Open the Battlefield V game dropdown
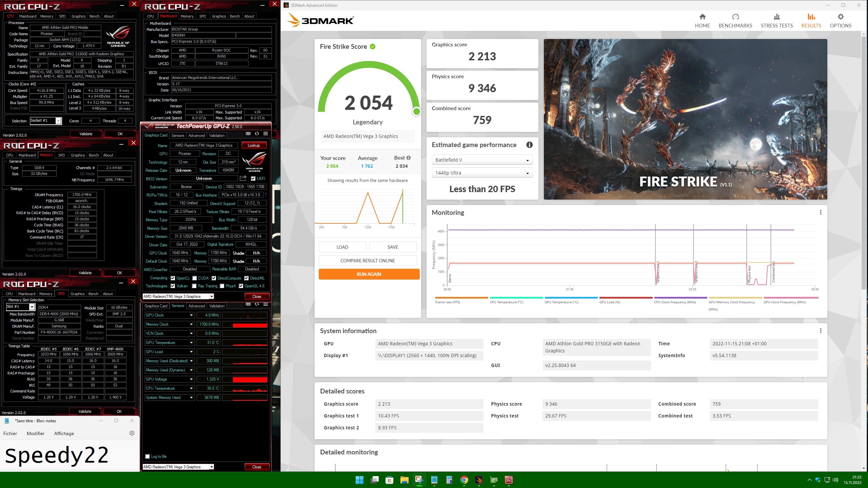Image resolution: width=868 pixels, height=488 pixels. pyautogui.click(x=482, y=160)
